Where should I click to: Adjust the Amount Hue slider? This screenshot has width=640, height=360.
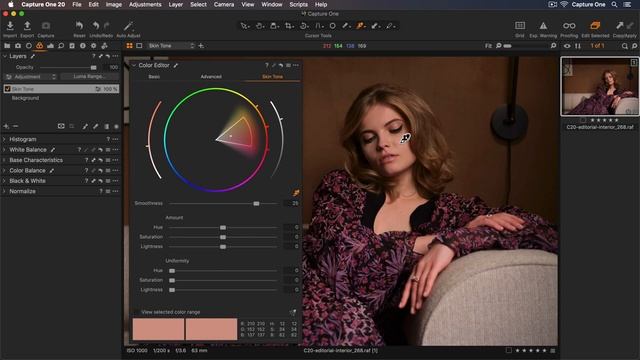pyautogui.click(x=223, y=227)
